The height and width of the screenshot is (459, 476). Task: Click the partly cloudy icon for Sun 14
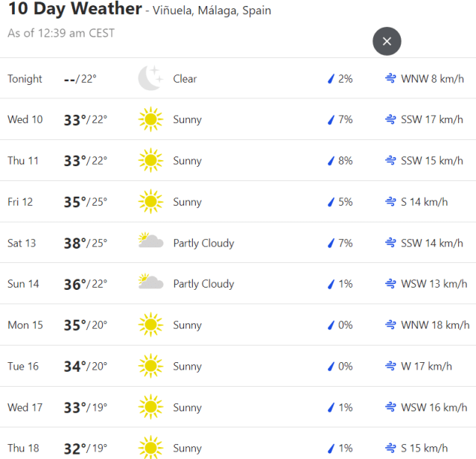point(150,283)
